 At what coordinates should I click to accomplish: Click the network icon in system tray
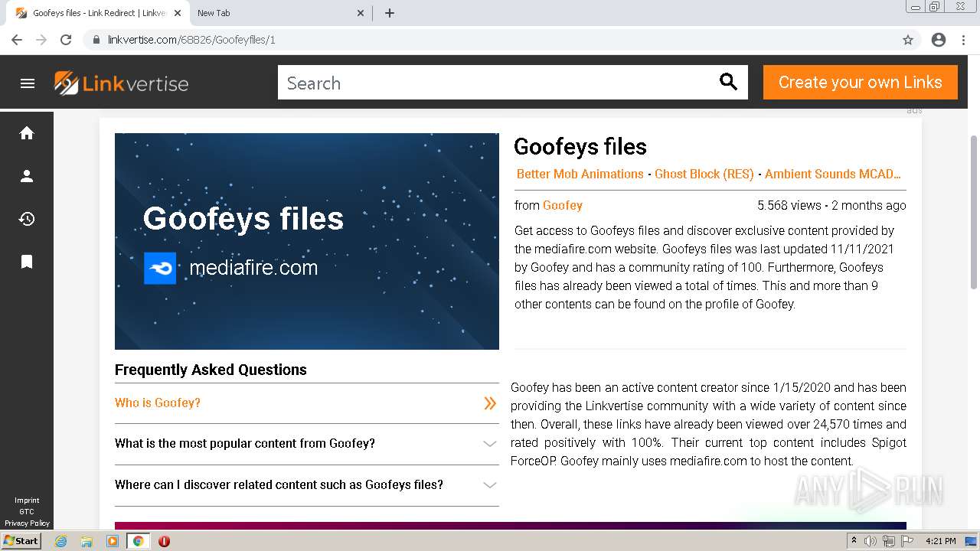pyautogui.click(x=888, y=541)
